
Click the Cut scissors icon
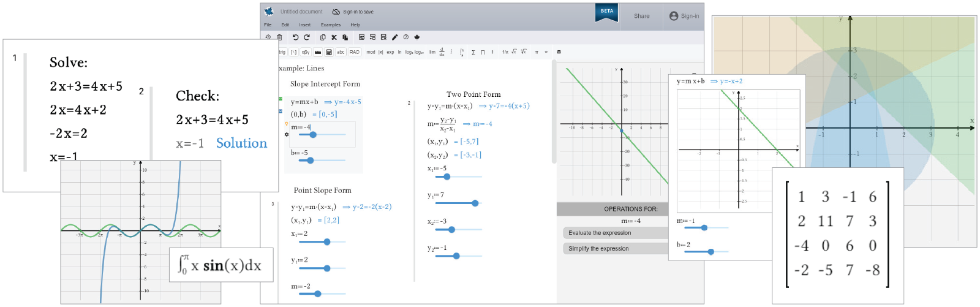click(x=334, y=37)
